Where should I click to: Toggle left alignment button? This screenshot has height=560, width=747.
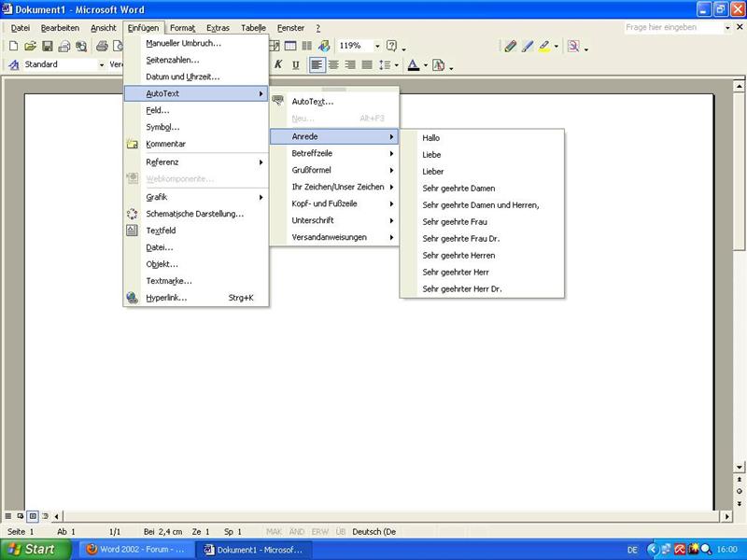(317, 65)
